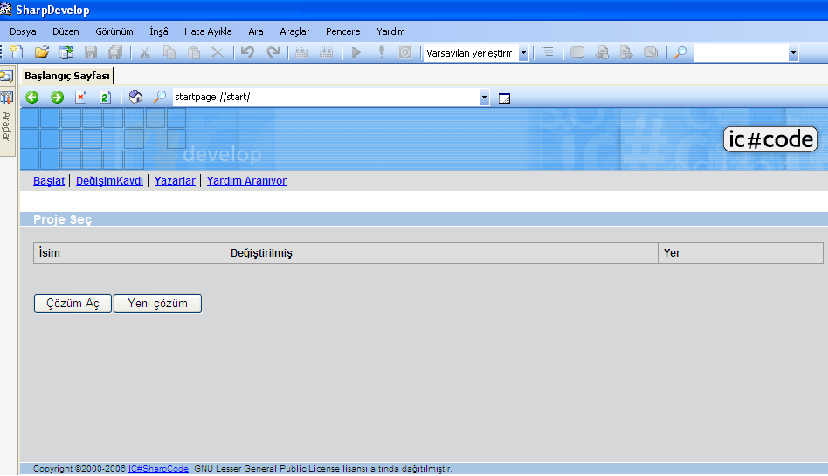This screenshot has width=828, height=476.
Task: Follow the Yazarlar link
Action: tap(175, 181)
